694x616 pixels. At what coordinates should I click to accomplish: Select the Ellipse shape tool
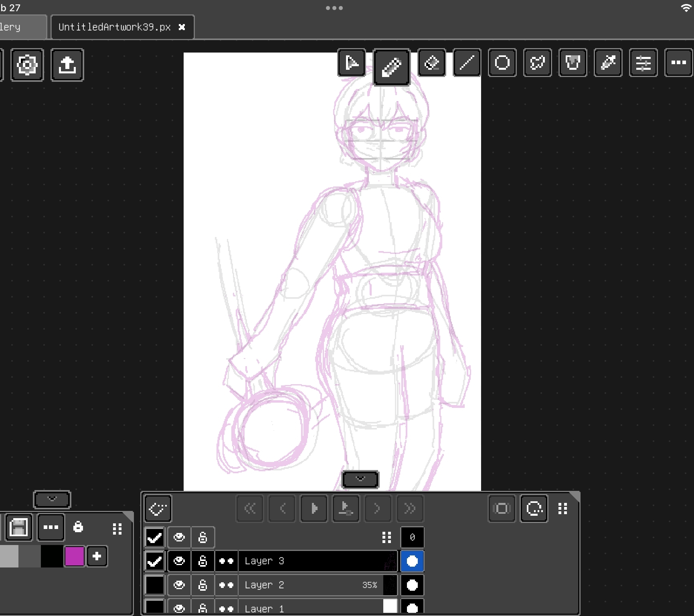[502, 63]
